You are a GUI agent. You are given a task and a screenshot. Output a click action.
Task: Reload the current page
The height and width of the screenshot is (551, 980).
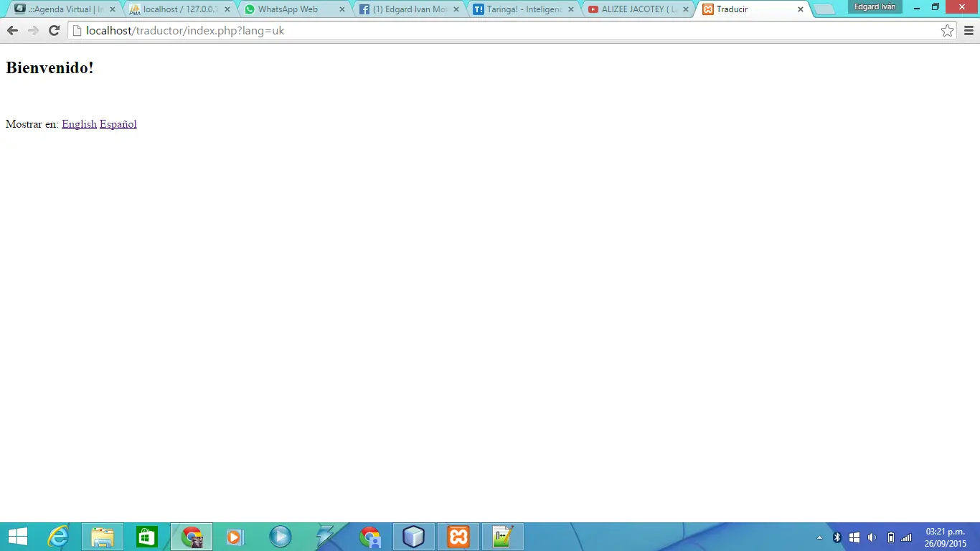point(54,31)
